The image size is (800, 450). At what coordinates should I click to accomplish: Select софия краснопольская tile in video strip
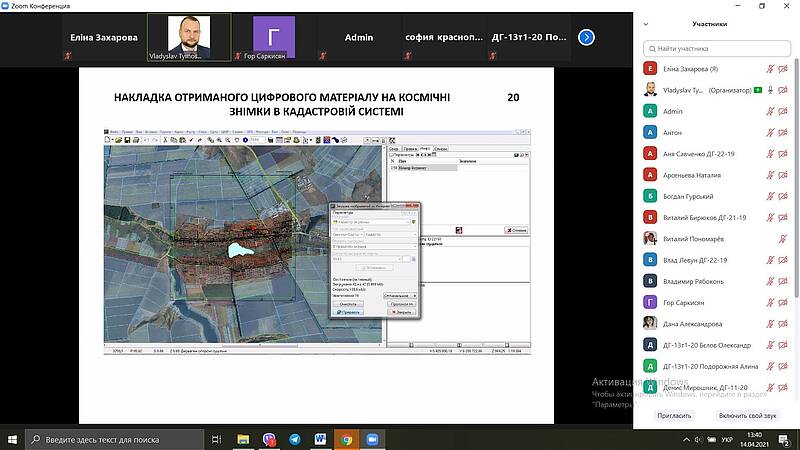(444, 38)
